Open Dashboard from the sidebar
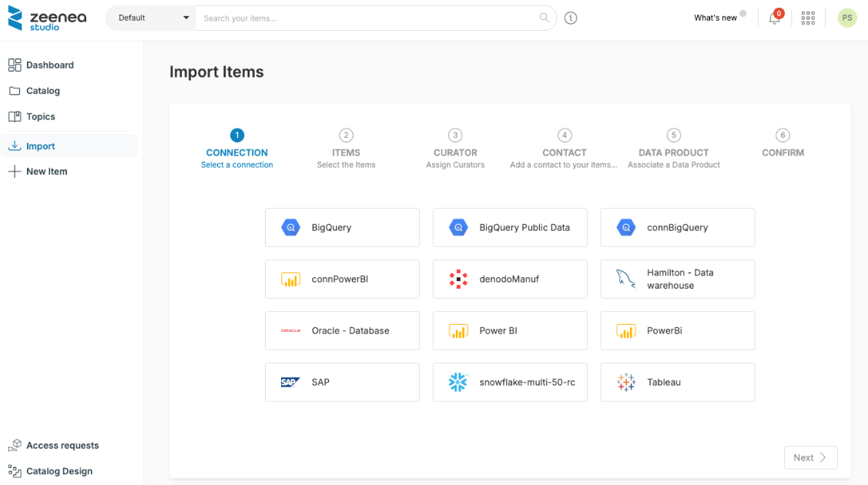 pyautogui.click(x=50, y=65)
